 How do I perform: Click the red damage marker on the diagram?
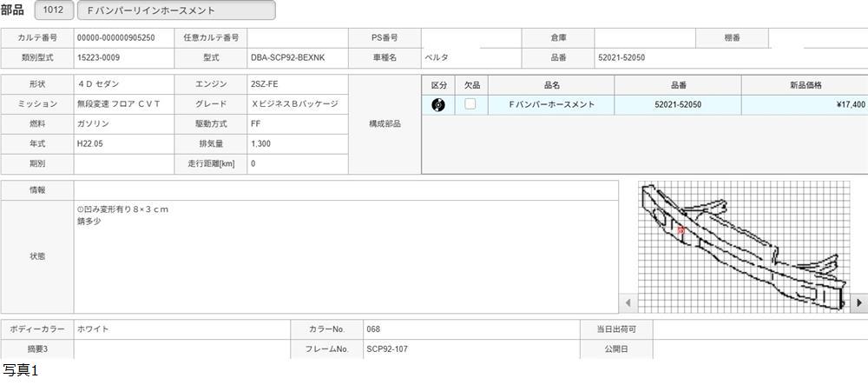pyautogui.click(x=681, y=230)
